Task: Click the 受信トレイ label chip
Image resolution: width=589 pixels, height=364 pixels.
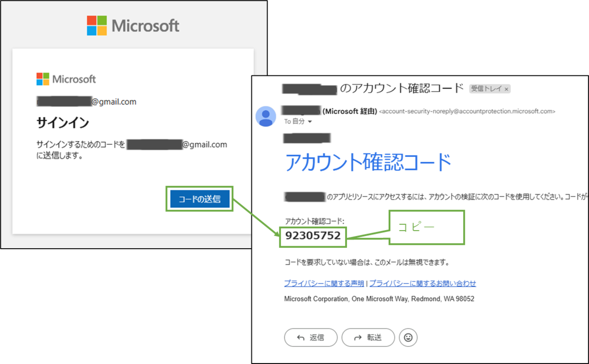Action: (x=490, y=89)
